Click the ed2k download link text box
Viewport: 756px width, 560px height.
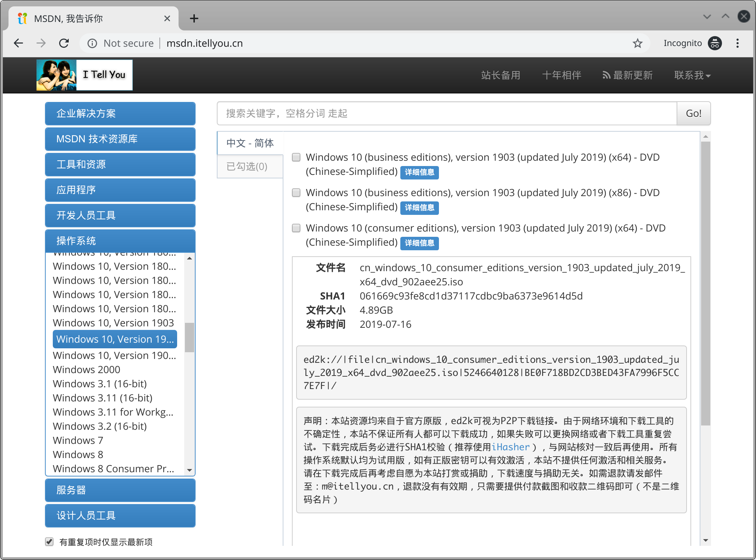[x=491, y=372]
